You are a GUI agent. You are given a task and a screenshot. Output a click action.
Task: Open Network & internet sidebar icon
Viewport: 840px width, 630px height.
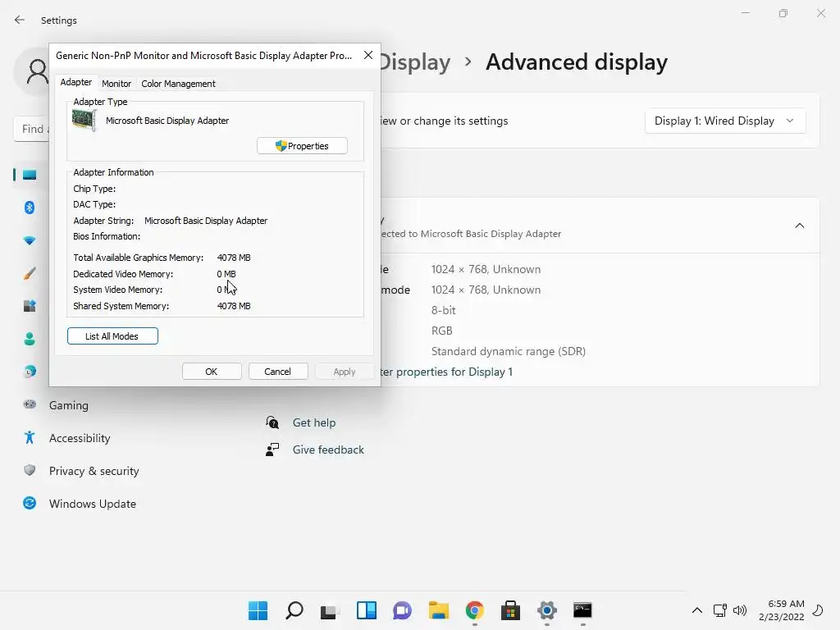click(30, 240)
